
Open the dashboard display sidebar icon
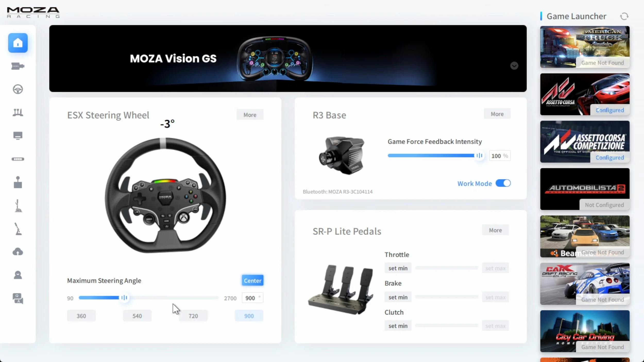(18, 136)
